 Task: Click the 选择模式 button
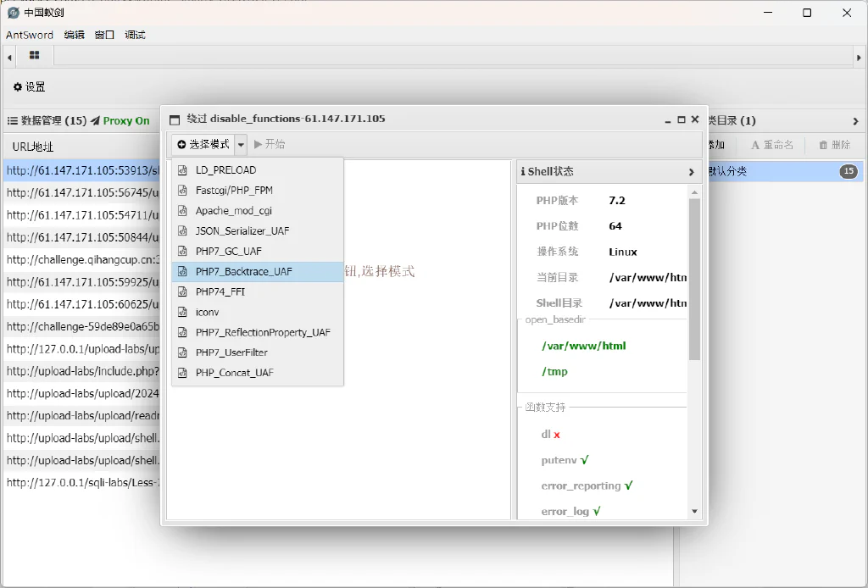tap(203, 144)
